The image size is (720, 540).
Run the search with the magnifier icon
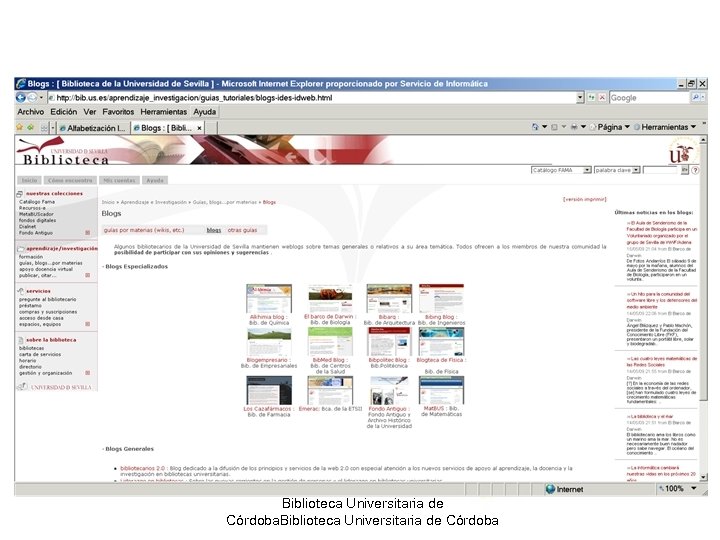(x=695, y=97)
